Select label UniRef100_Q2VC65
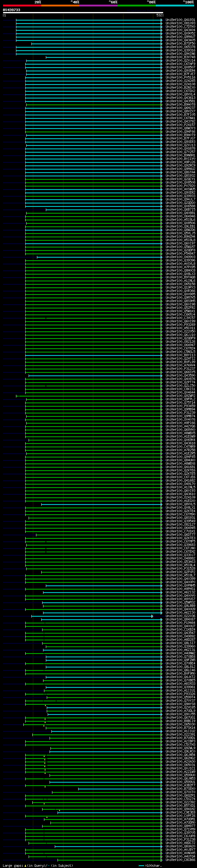 180,708
